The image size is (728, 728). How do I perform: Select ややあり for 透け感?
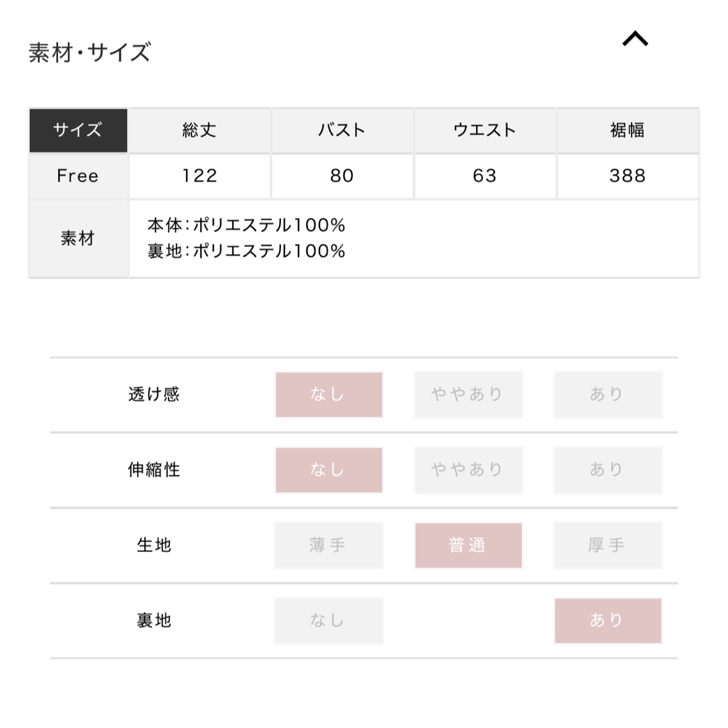(x=468, y=394)
